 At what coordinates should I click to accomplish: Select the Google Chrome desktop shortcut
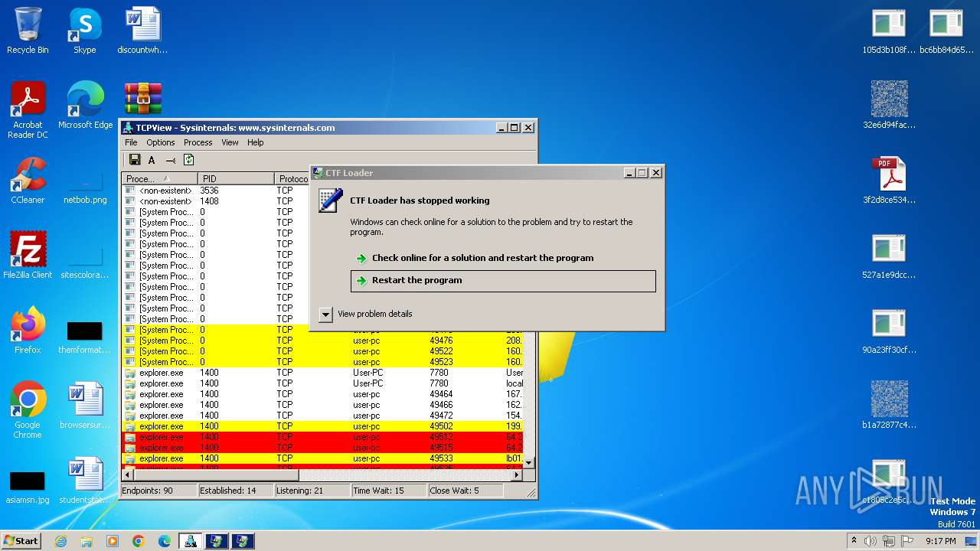point(28,410)
